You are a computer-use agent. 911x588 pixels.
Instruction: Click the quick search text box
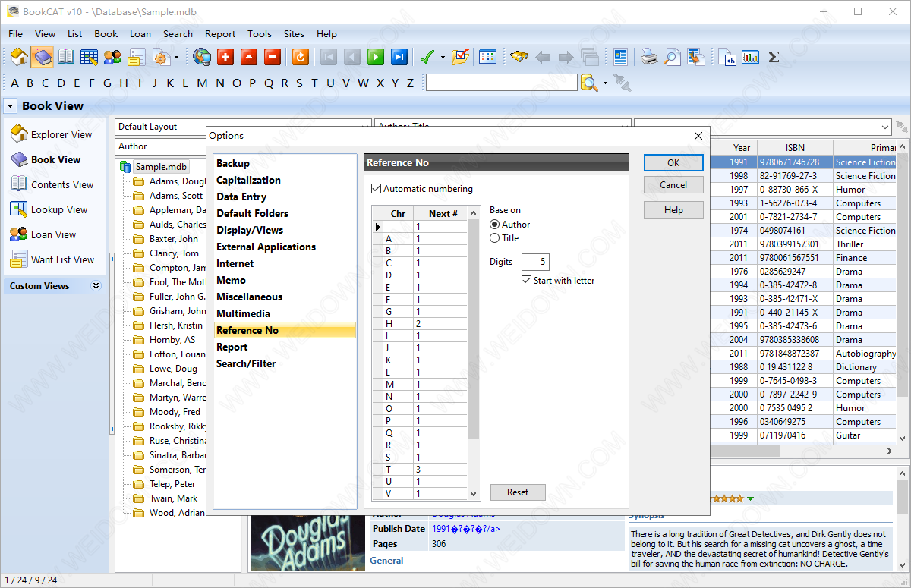[502, 83]
